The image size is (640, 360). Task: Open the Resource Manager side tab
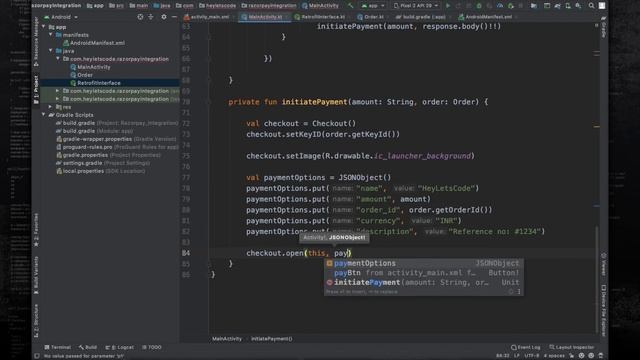click(36, 42)
